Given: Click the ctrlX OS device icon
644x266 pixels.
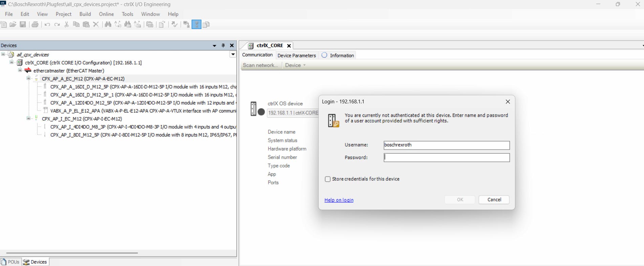Looking at the screenshot, I should point(257,109).
